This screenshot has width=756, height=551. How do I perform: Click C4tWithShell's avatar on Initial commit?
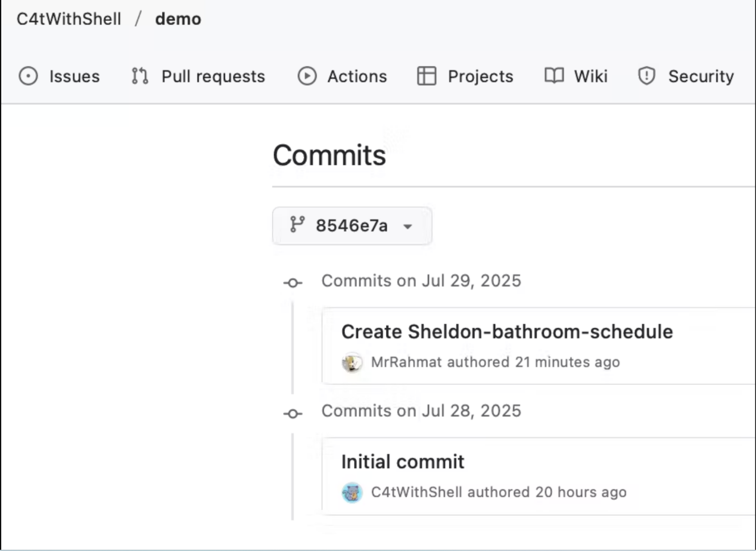[352, 493]
